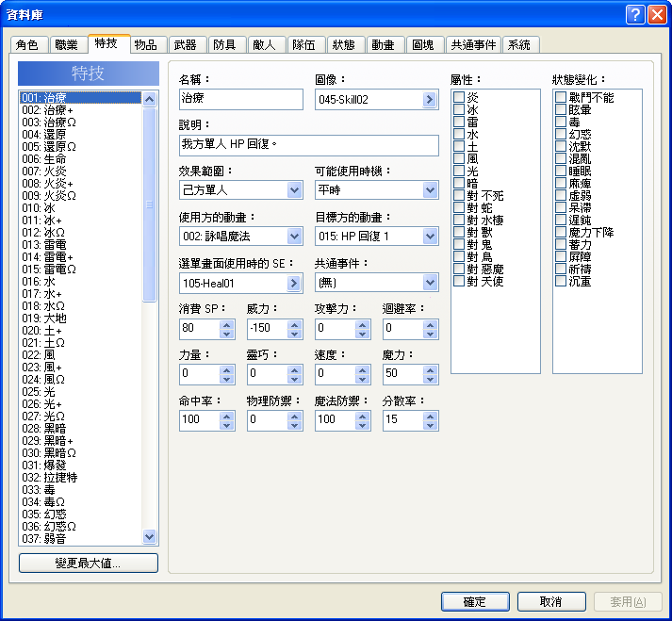Switch to the 敵人 tab
672x621 pixels.
pos(265,45)
